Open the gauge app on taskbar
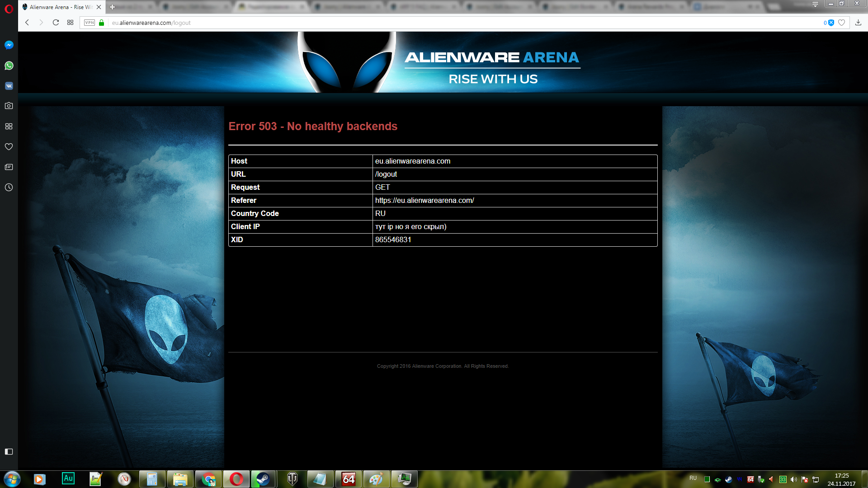The image size is (868, 488). (124, 479)
